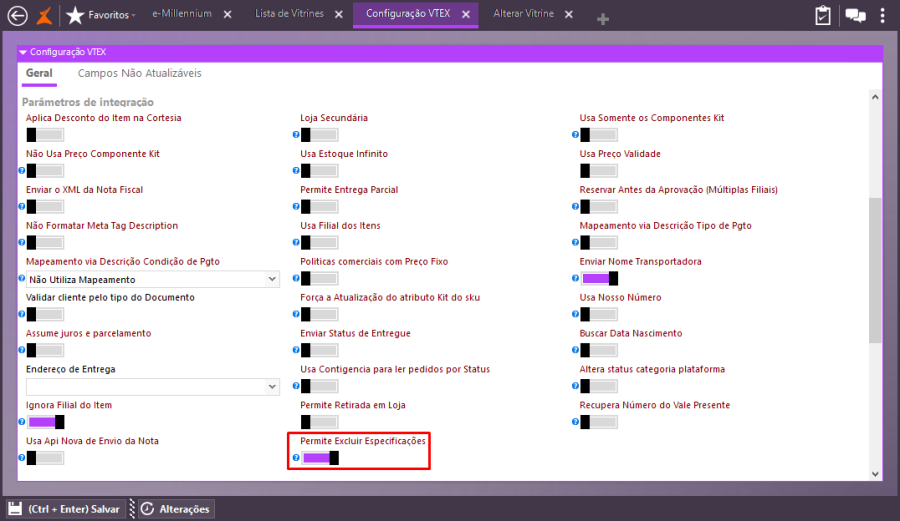900x521 pixels.
Task: Expand the Favoritos dropdown arrow
Action: point(133,15)
